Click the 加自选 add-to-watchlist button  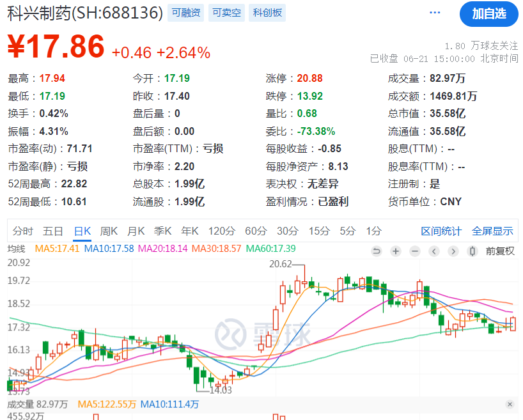488,14
